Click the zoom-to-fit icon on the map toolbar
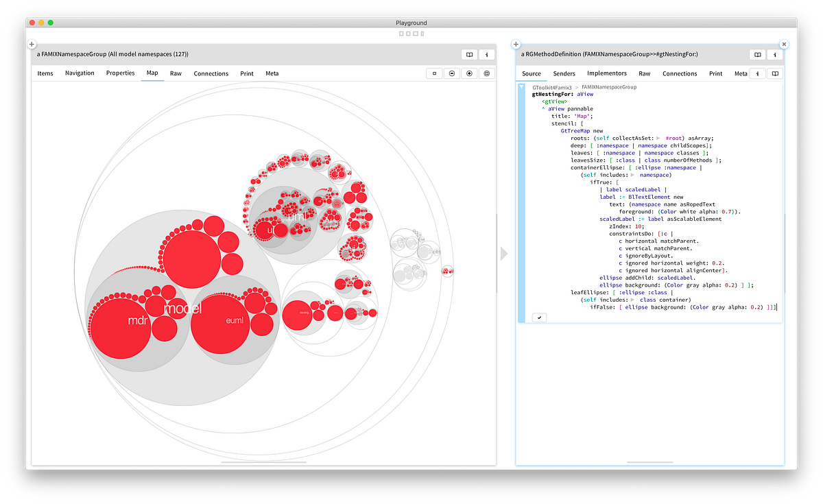The image size is (823, 504). point(486,73)
